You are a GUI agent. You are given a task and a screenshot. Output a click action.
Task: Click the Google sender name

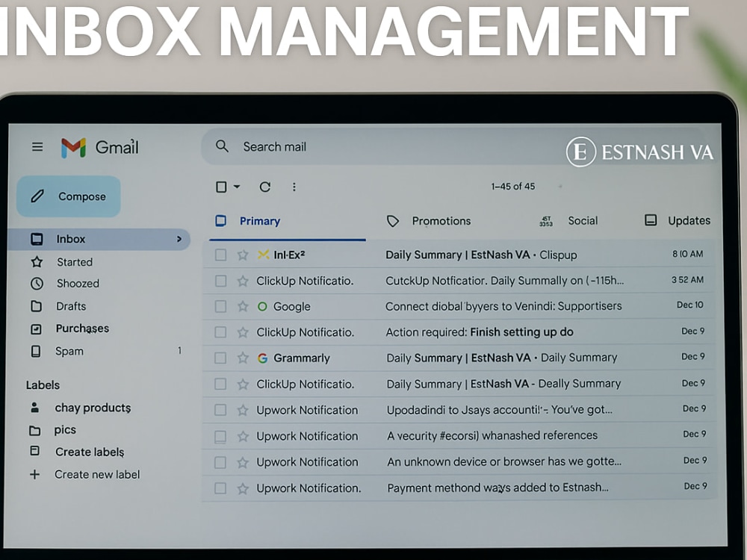291,307
